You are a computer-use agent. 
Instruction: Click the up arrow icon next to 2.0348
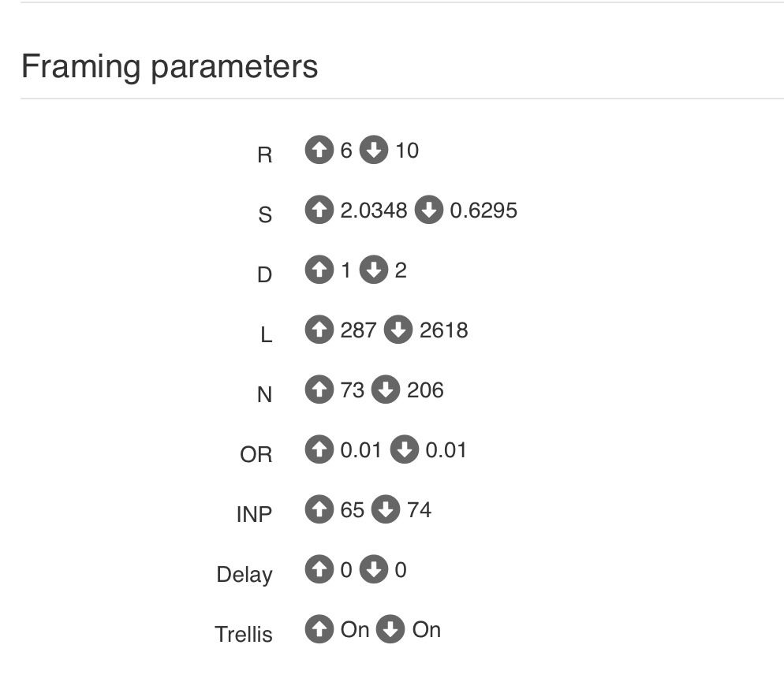point(319,210)
